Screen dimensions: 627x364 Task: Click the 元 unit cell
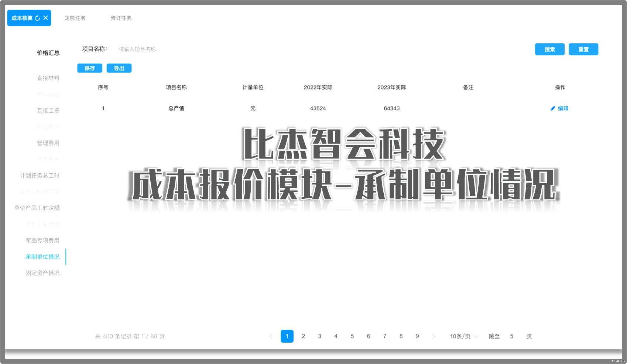click(253, 108)
